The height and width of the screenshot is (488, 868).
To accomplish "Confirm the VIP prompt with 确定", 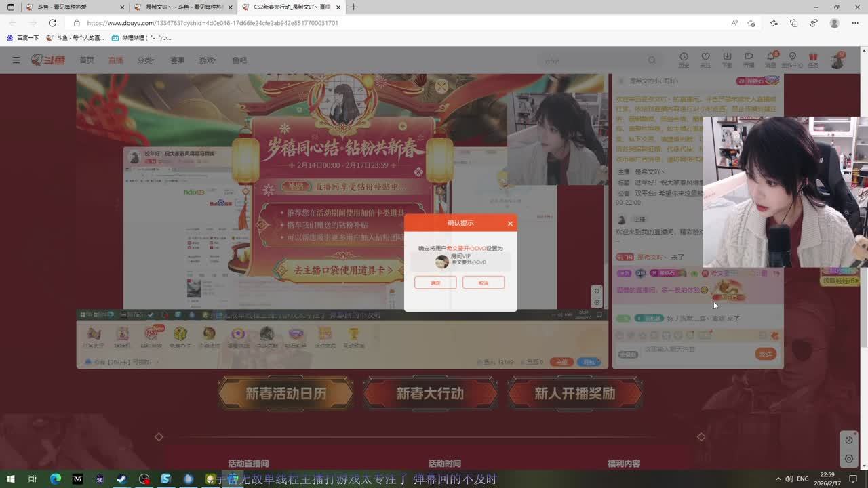I will (435, 283).
